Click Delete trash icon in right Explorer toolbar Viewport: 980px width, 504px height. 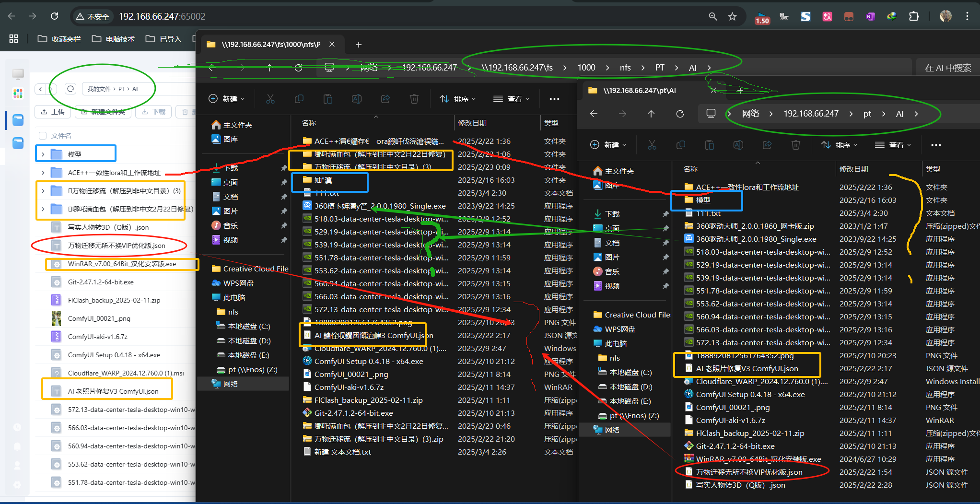(796, 145)
